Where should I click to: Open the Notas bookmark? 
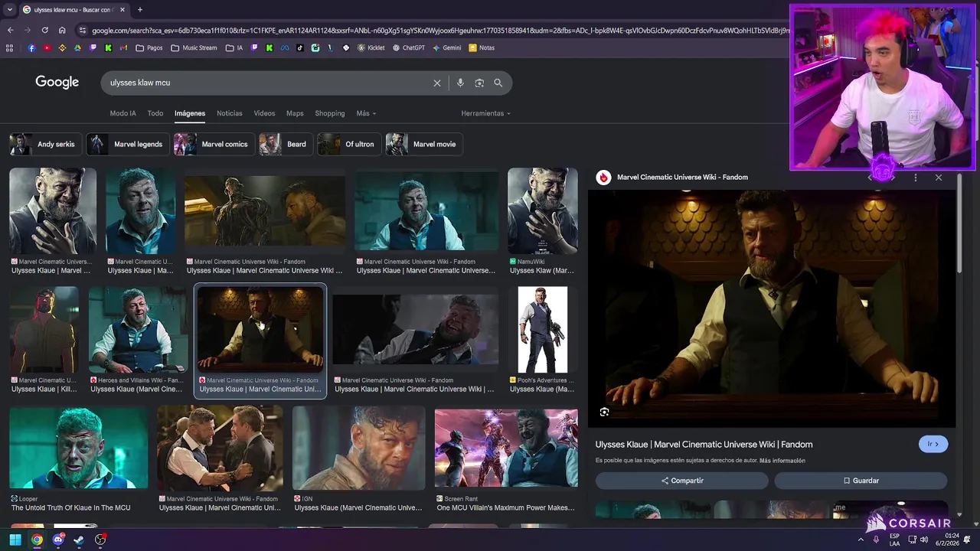click(x=482, y=47)
